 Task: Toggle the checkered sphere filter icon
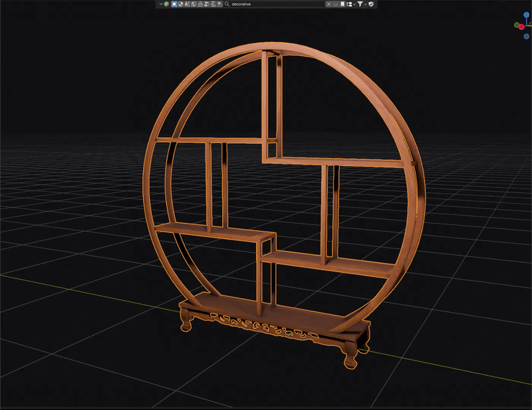pyautogui.click(x=180, y=4)
